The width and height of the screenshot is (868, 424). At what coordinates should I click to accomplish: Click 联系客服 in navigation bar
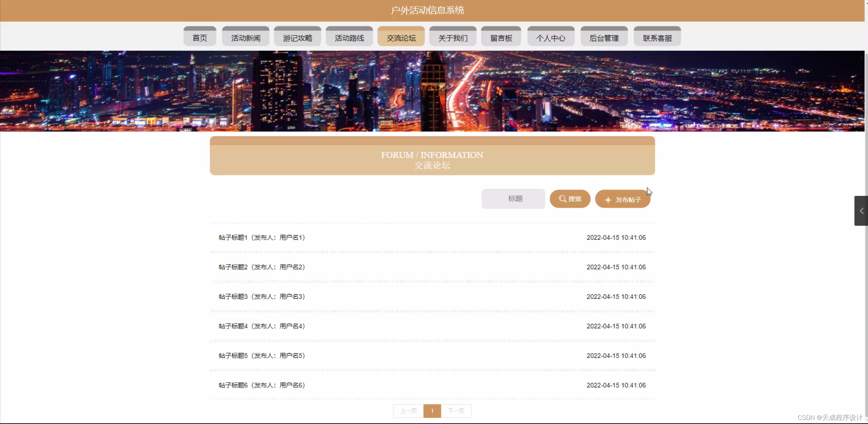(x=657, y=38)
